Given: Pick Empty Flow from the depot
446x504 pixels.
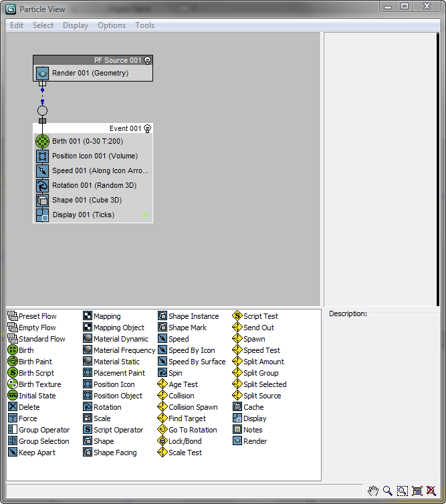Looking at the screenshot, I should point(32,328).
